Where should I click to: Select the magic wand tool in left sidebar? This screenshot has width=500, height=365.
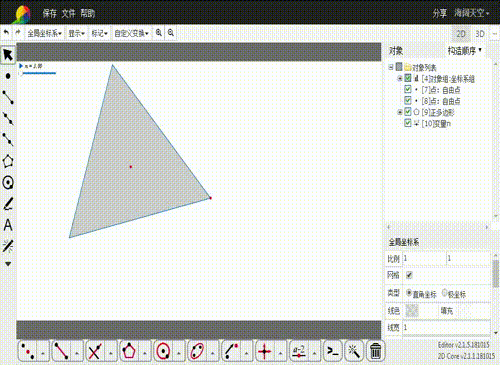(x=8, y=246)
